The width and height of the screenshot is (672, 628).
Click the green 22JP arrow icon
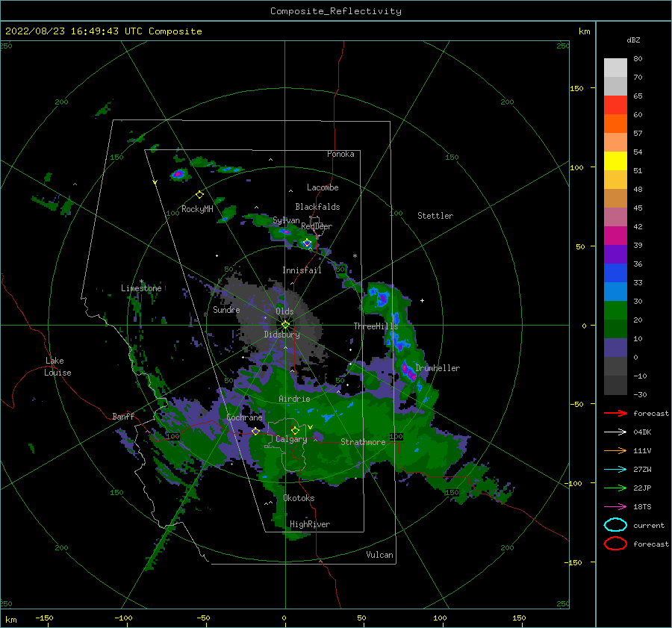tap(615, 488)
